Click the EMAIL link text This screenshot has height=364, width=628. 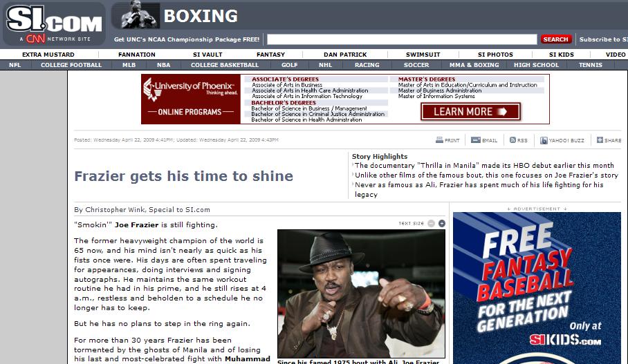pyautogui.click(x=490, y=140)
